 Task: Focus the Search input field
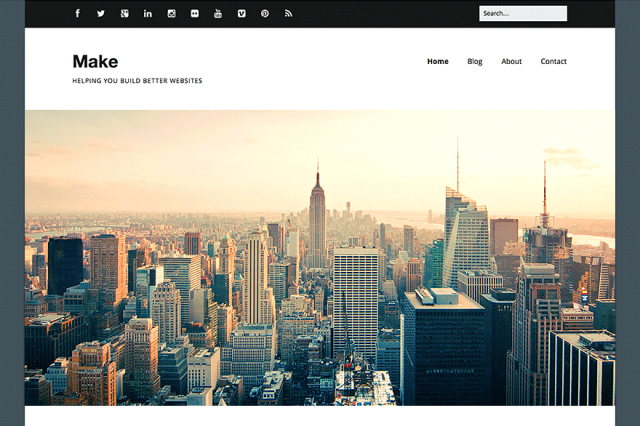(x=523, y=13)
